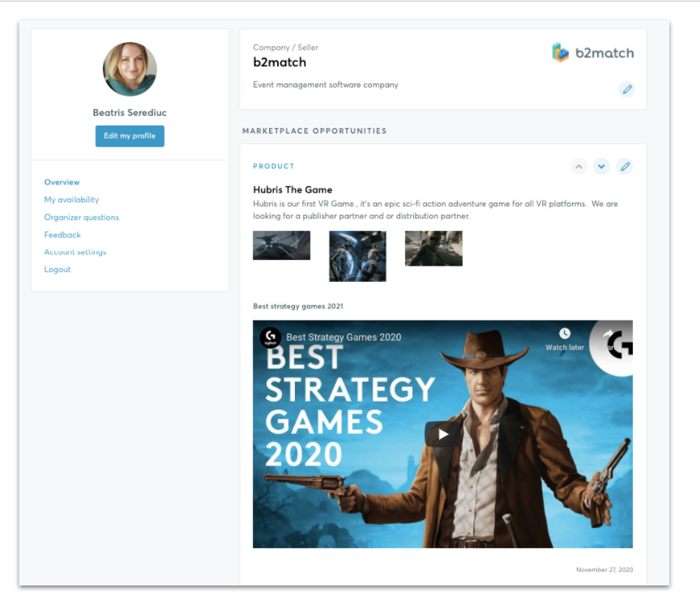Open the Feedback link
Viewport: 700px width, 600px height.
pos(62,235)
